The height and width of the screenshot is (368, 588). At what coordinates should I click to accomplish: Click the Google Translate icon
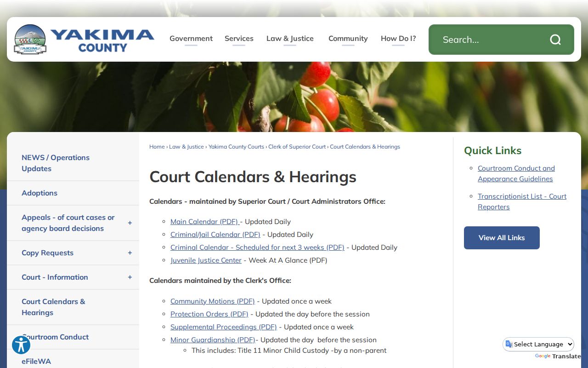pyautogui.click(x=509, y=344)
